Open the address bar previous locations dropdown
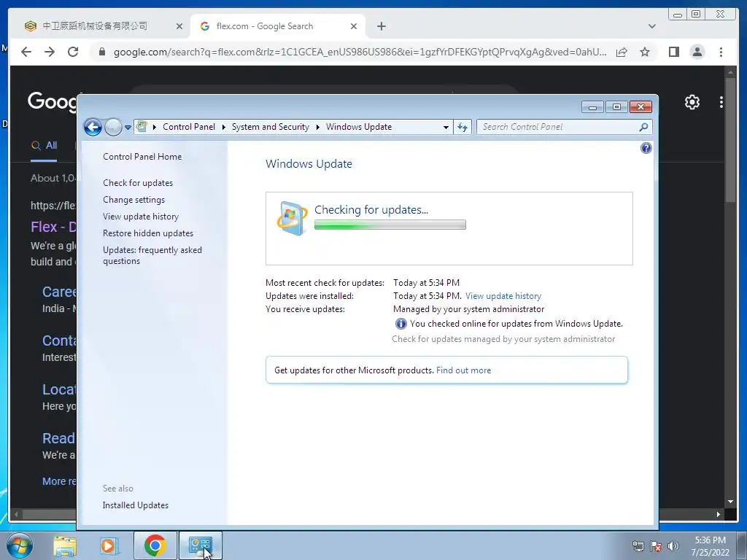747x560 pixels. (x=446, y=127)
